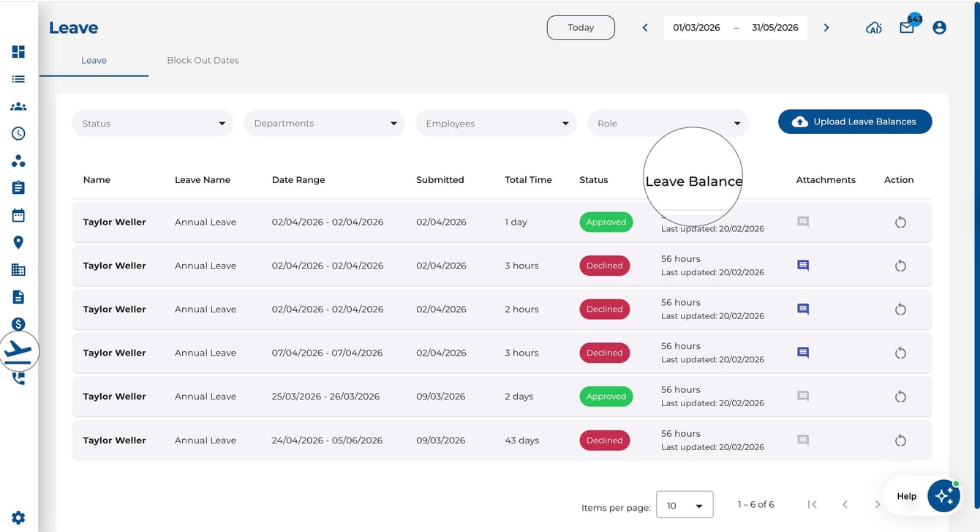Open the people group icon in sidebar
The width and height of the screenshot is (980, 532).
tap(18, 107)
